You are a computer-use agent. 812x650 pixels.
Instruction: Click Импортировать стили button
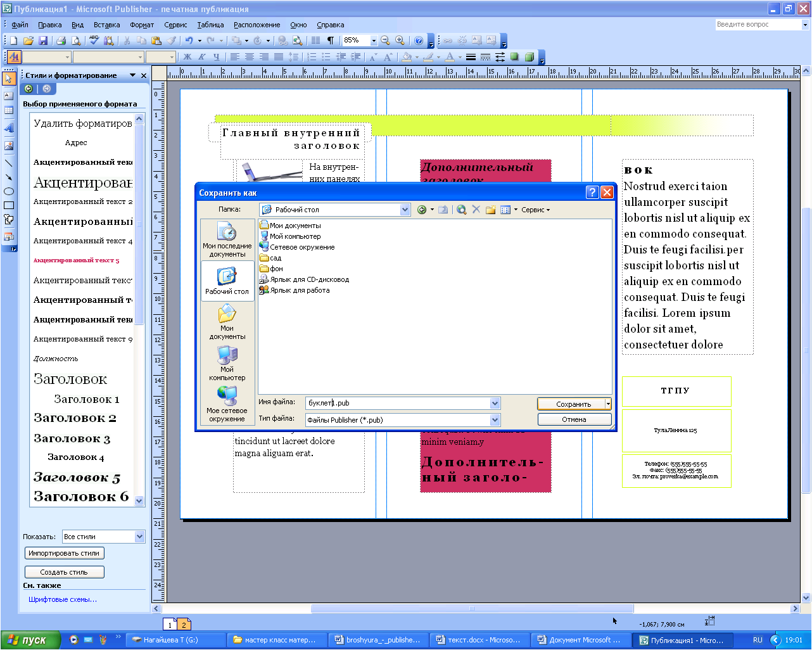click(x=64, y=553)
